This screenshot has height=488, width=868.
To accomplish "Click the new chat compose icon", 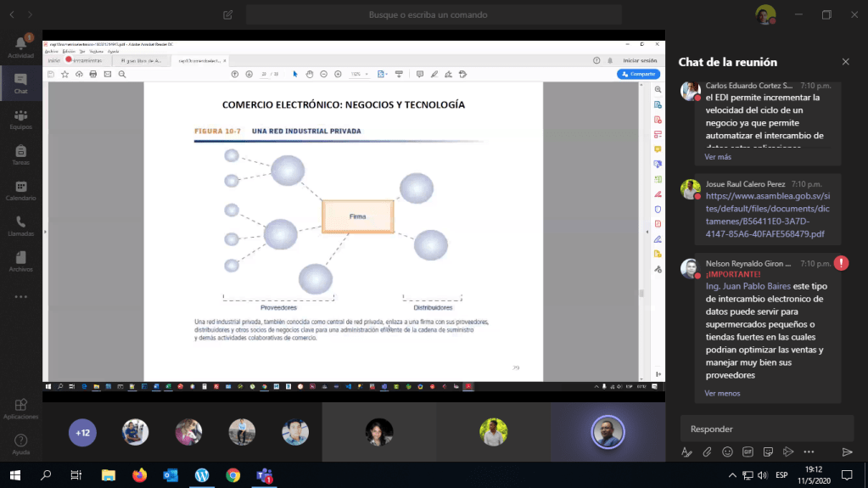I will (x=227, y=14).
